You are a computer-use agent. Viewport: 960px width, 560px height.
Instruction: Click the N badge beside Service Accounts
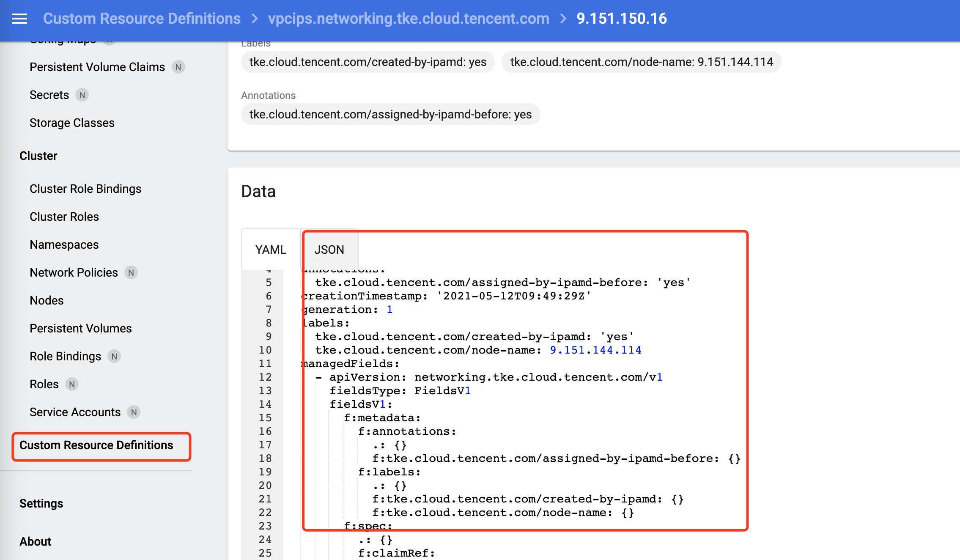[x=134, y=412]
